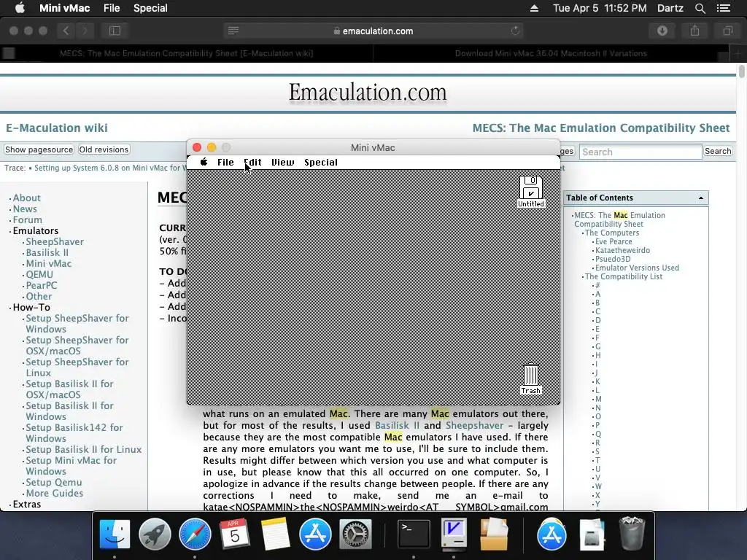Open the QEMU sidebar link
The width and height of the screenshot is (747, 560).
(39, 274)
